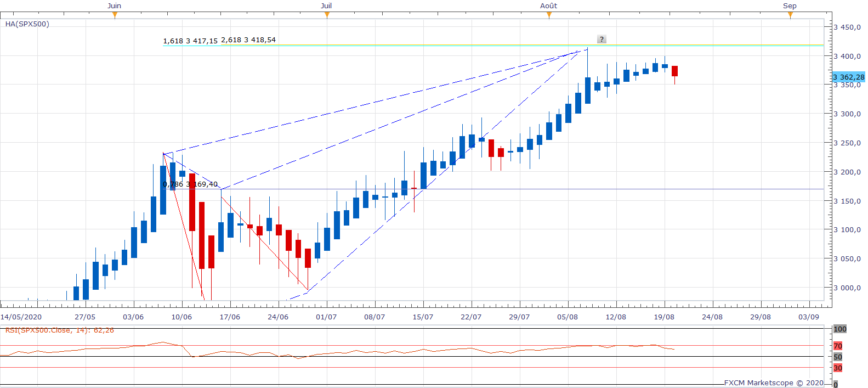The height and width of the screenshot is (388, 868).
Task: Click the Juil month marker triangle
Action: pos(327,15)
